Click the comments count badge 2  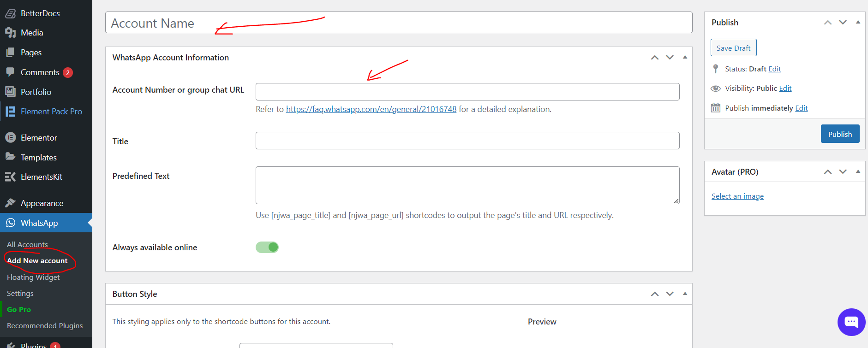click(68, 72)
